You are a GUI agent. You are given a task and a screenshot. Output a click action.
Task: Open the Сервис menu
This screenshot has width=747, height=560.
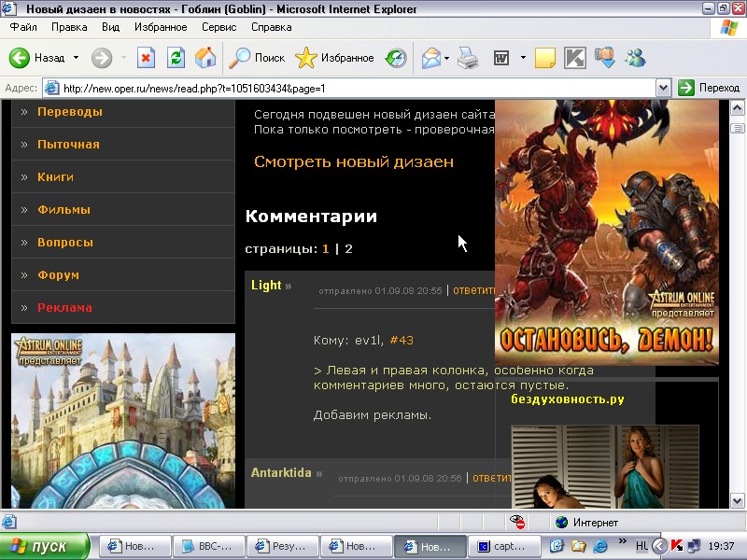(x=218, y=27)
